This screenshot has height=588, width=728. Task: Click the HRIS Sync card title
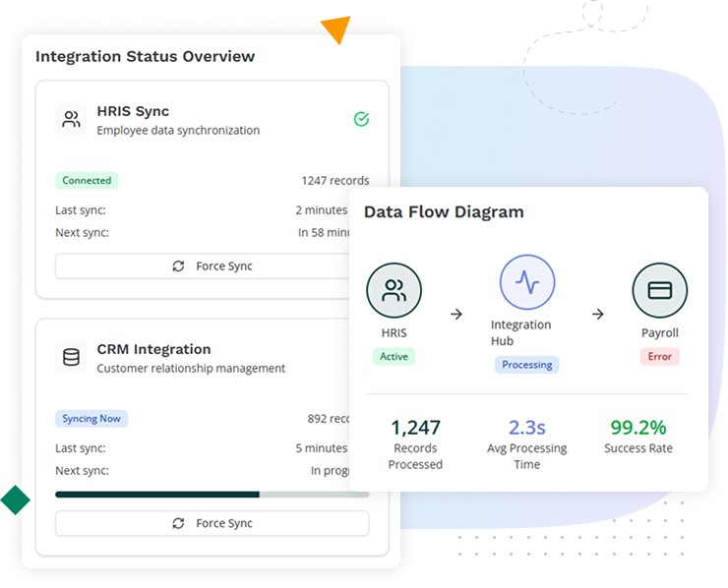point(133,111)
